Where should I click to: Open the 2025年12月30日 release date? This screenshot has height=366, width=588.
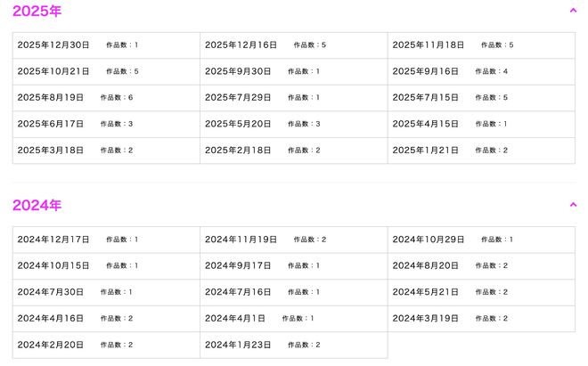[x=106, y=45]
